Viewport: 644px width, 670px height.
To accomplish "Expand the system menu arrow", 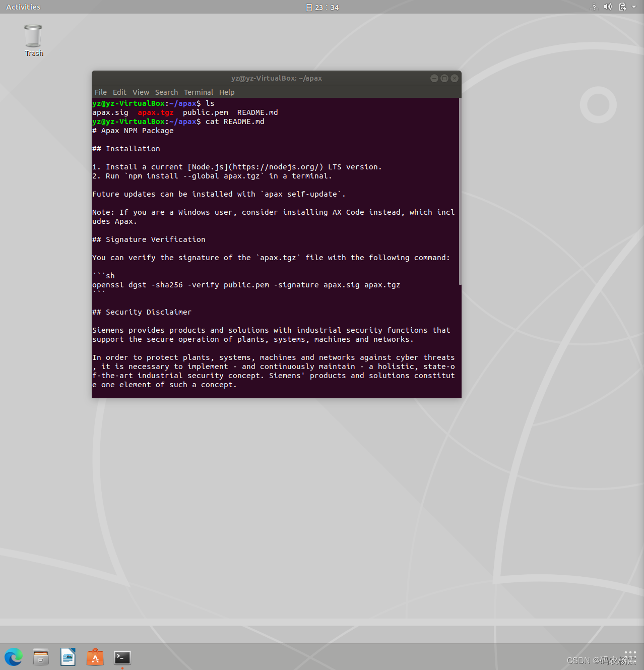I will (634, 7).
